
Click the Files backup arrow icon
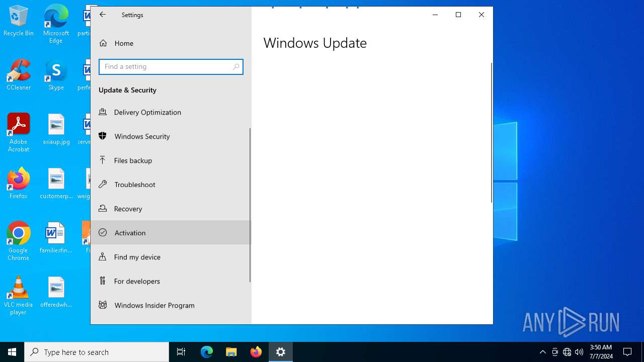(103, 160)
